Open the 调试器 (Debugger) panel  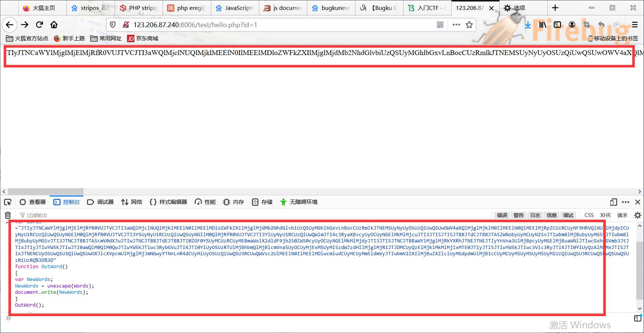[100, 202]
